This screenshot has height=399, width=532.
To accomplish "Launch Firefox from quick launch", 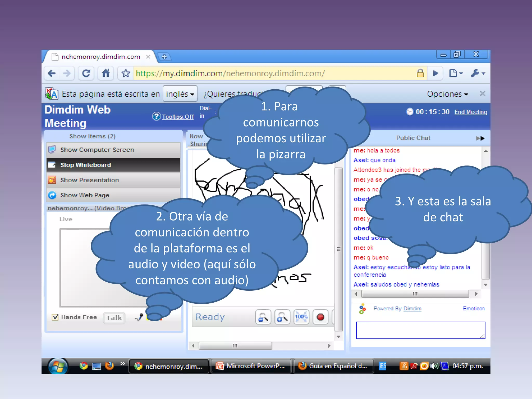I will 109,366.
